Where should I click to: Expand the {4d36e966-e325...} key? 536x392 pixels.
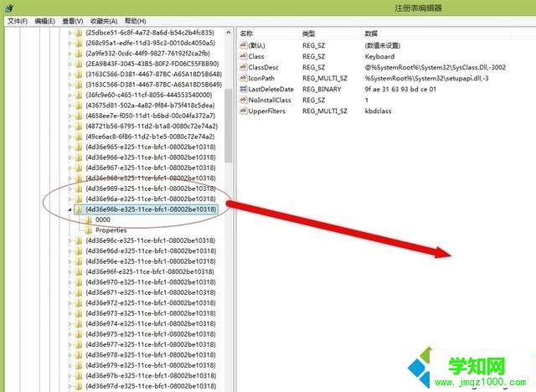(x=70, y=157)
